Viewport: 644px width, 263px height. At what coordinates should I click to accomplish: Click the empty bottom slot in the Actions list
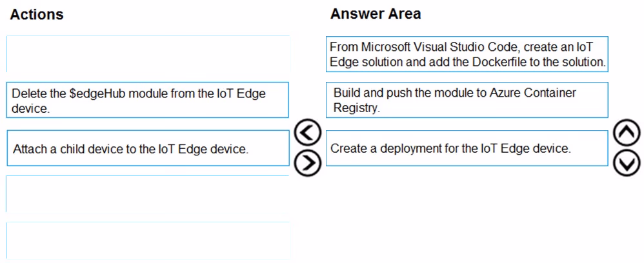click(x=148, y=240)
